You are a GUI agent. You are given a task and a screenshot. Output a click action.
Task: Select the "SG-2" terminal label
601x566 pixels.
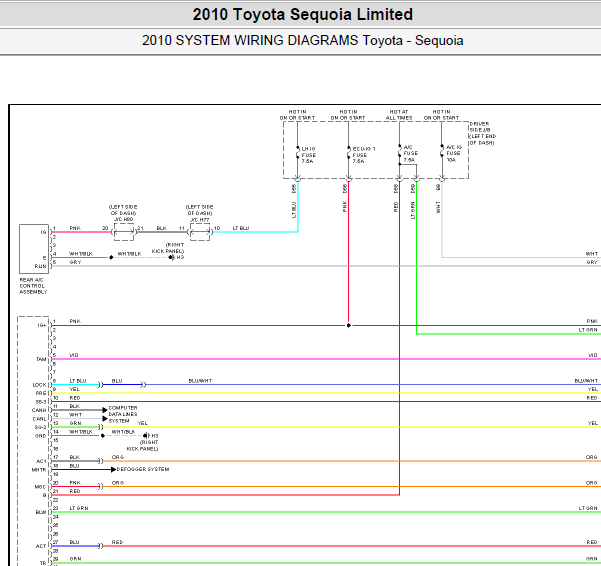(40, 427)
